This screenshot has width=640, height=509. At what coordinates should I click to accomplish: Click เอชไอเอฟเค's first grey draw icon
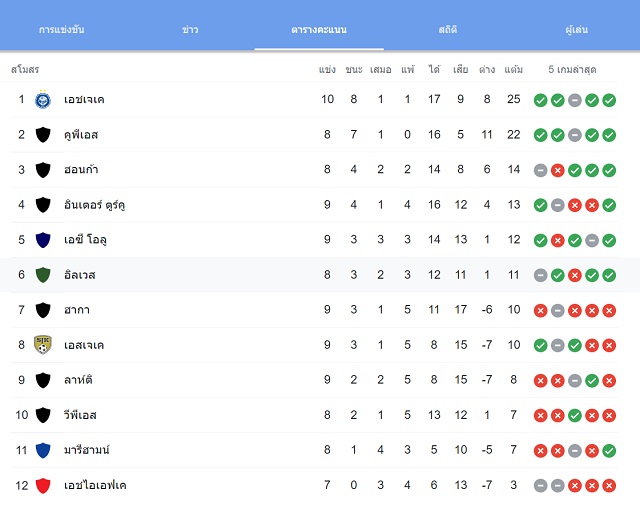click(x=540, y=486)
